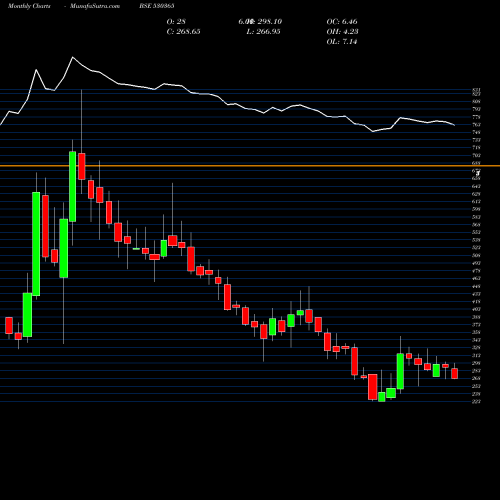Click the '223' price axis label

coord(476,401)
